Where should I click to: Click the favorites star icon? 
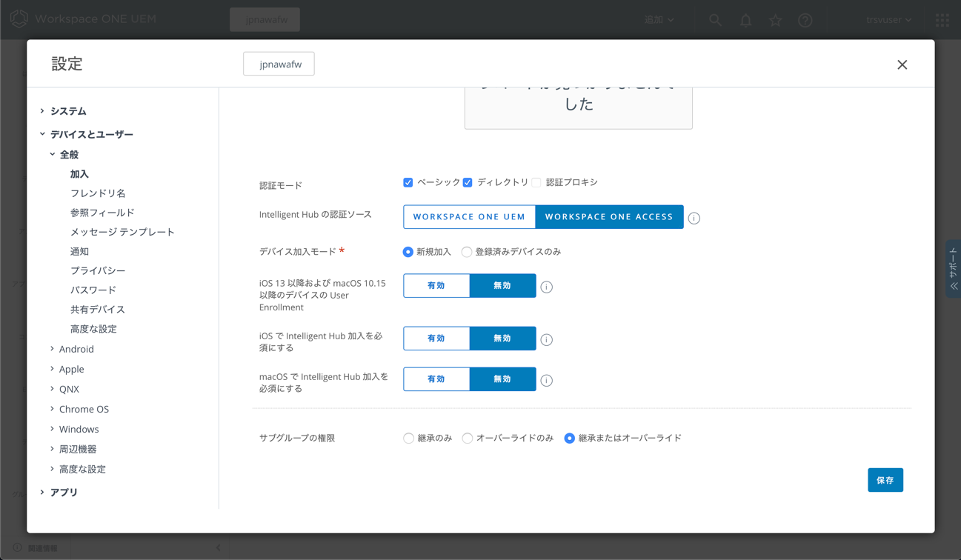click(x=775, y=20)
